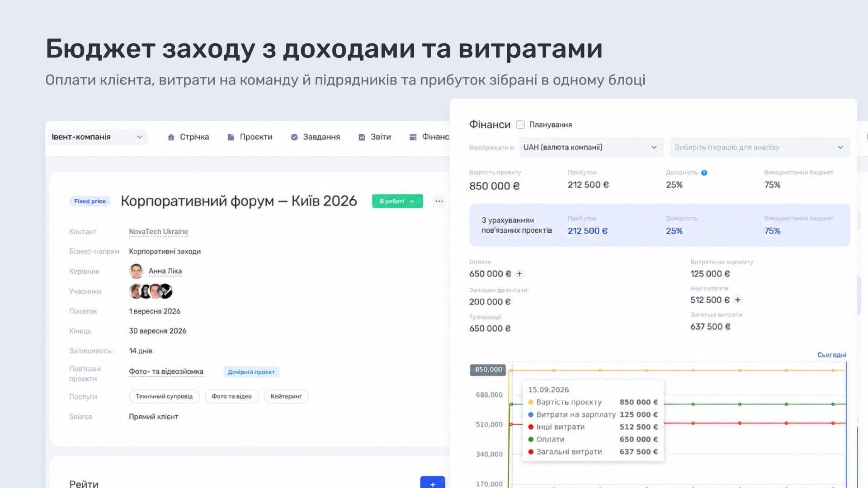Click the blue plus button in Рейти
The image size is (868, 488).
[x=433, y=482]
